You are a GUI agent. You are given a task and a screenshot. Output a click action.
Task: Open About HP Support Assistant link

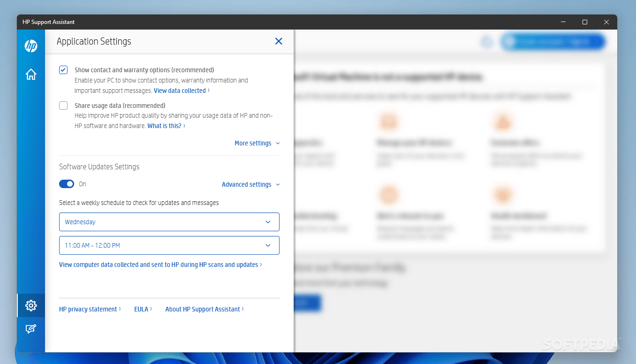(204, 309)
